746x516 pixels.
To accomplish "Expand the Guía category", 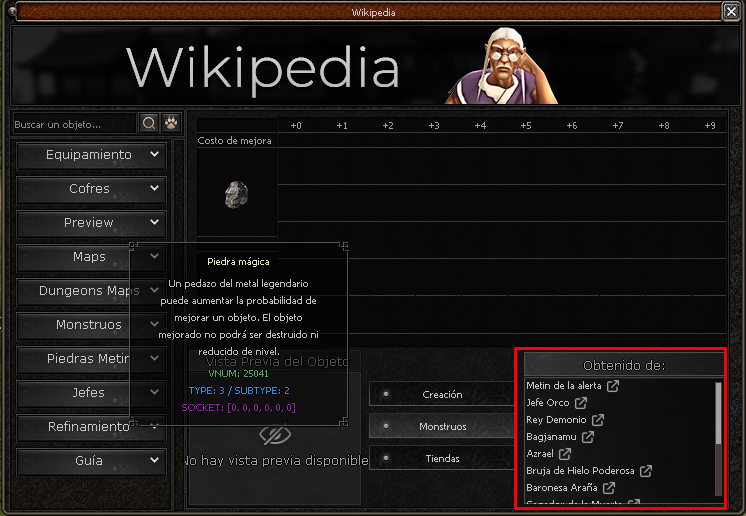I will pos(91,461).
